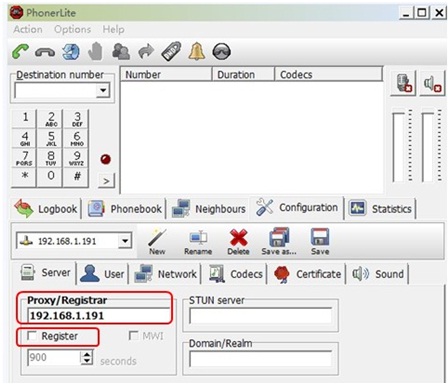Click the keypad star key

(x=25, y=177)
